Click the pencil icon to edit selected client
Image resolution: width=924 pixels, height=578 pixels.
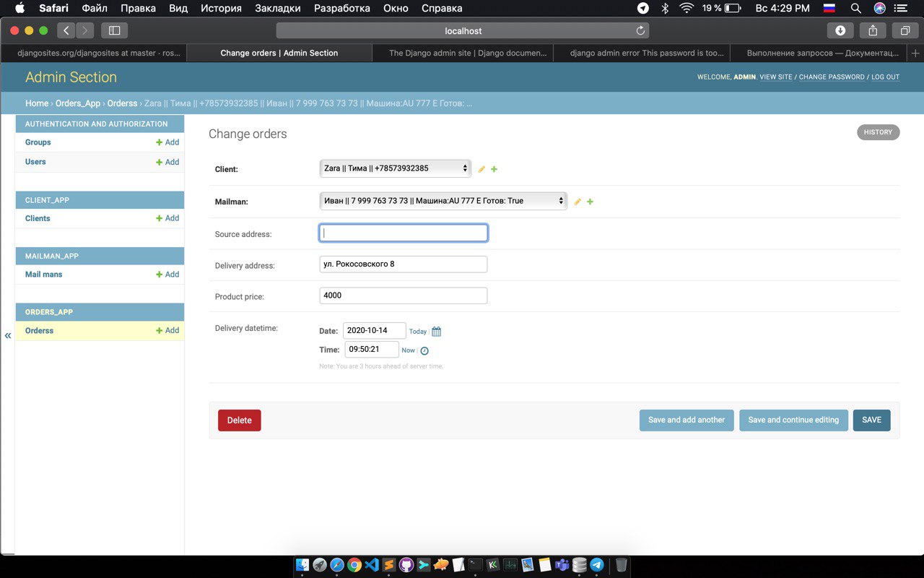(x=481, y=169)
